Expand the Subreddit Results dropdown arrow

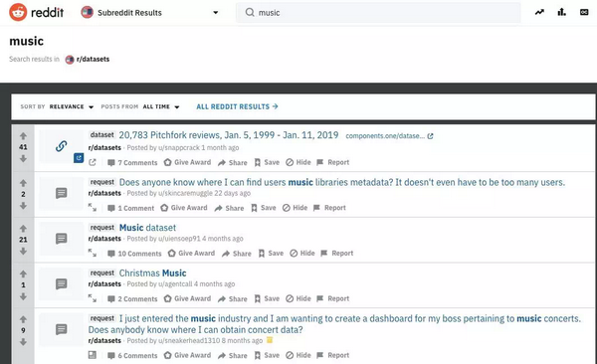coord(216,13)
